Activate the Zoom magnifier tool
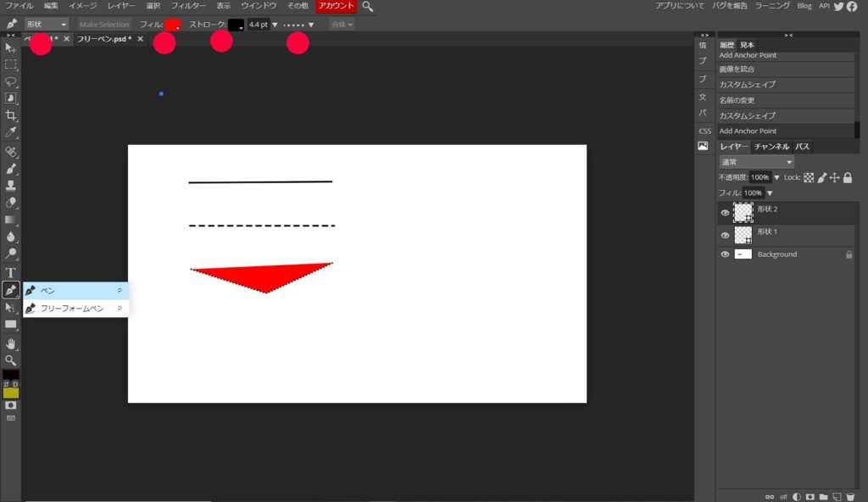868x502 pixels. 11,360
